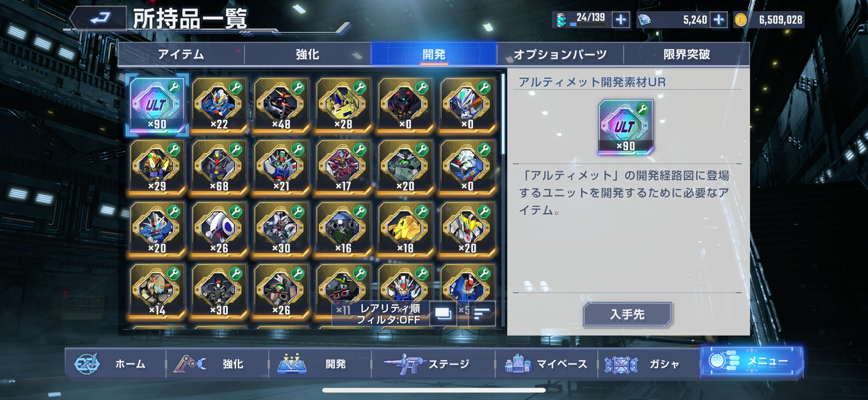Add diamonds with the plus button

point(718,20)
